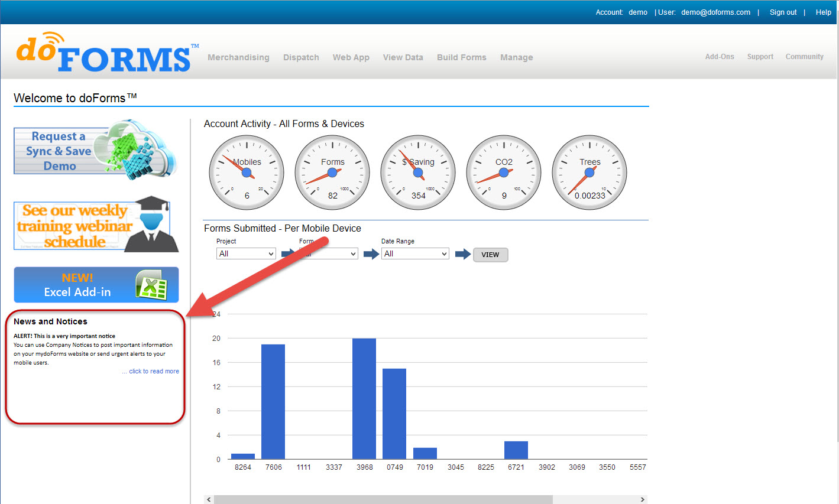Open the Web App menu
This screenshot has width=839, height=504.
point(351,57)
